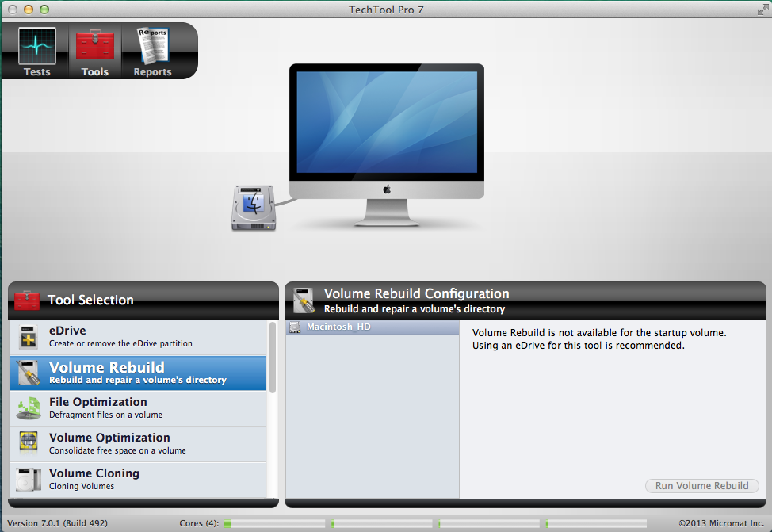Screen dimensions: 772x532
Task: Click the second core usage bar
Action: [x=382, y=523]
